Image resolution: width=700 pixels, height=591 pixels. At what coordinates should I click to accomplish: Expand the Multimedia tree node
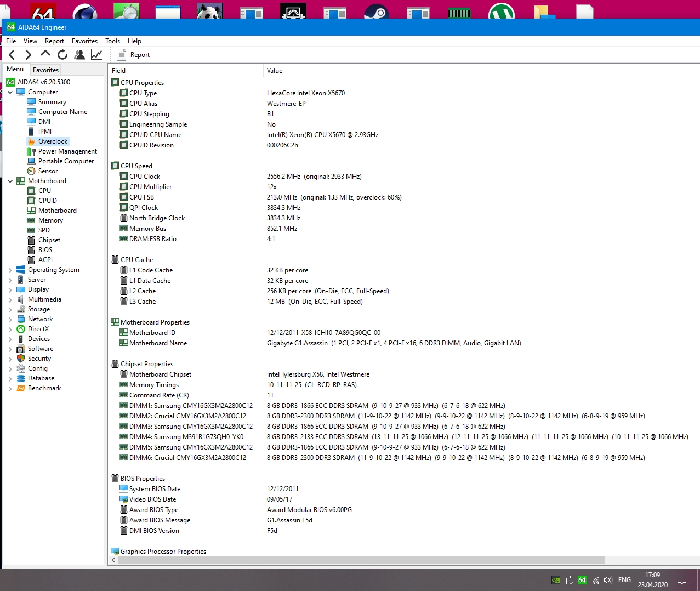coord(10,299)
